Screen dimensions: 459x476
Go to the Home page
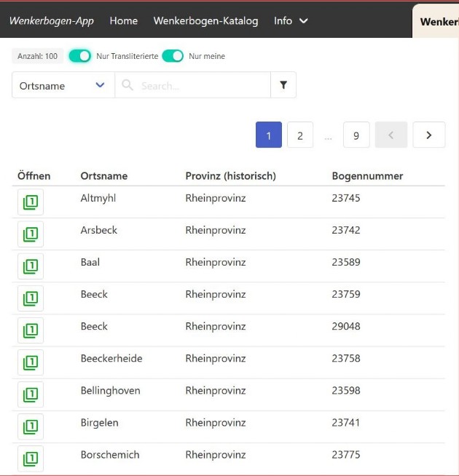[x=124, y=20]
